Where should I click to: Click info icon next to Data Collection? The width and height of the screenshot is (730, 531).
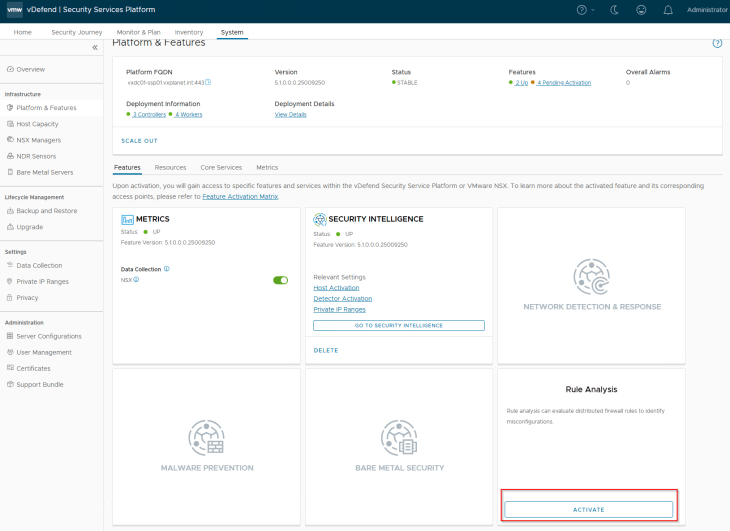[x=166, y=269]
